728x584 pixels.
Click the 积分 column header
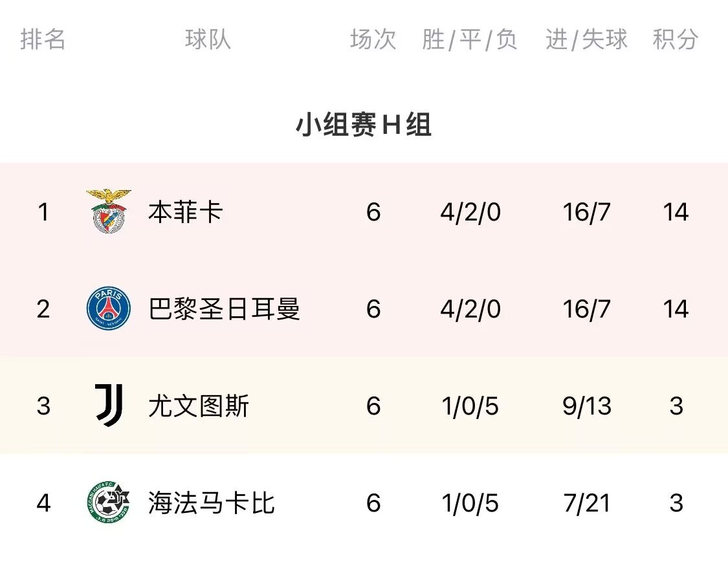coord(676,39)
